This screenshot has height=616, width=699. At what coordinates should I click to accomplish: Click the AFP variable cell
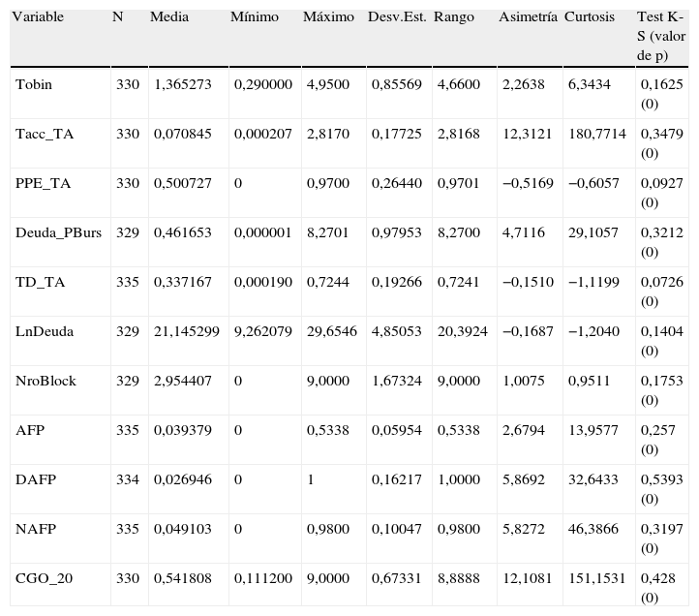click(29, 430)
